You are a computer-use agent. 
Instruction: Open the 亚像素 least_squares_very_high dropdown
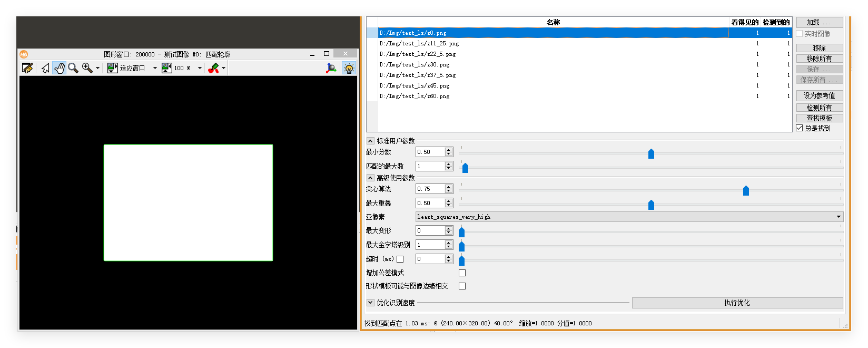coord(629,217)
